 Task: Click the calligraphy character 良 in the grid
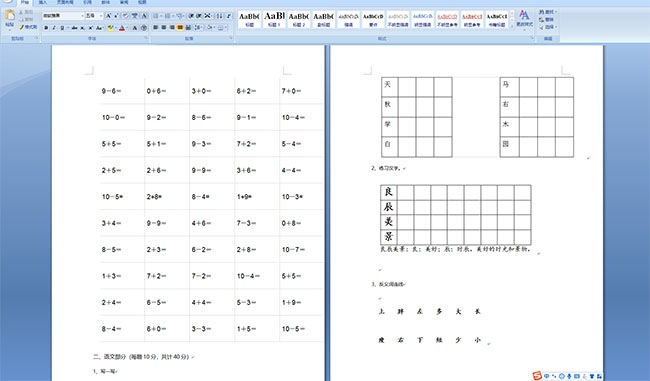pyautogui.click(x=388, y=192)
